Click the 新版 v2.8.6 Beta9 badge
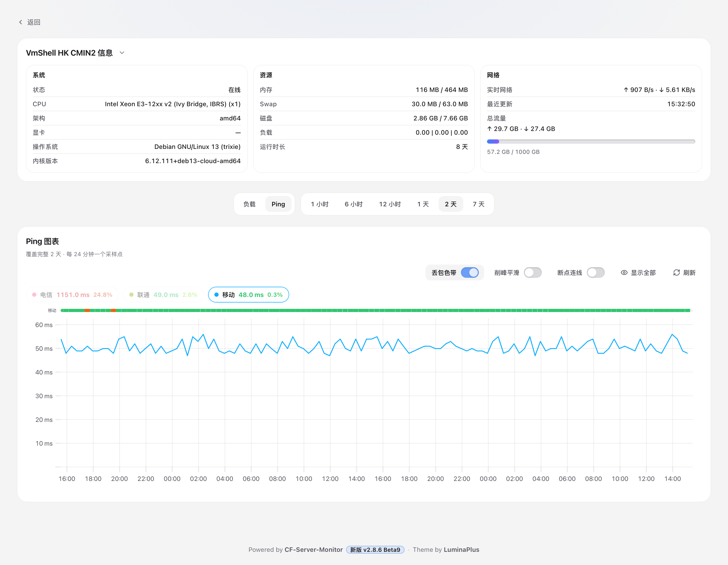The height and width of the screenshot is (565, 728). click(375, 550)
